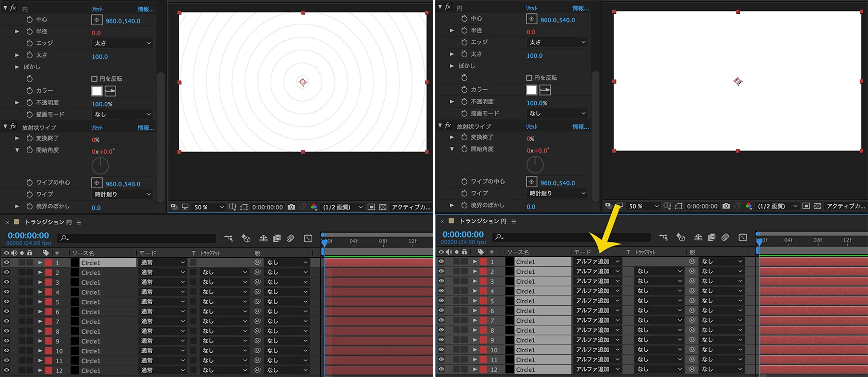Open ワイプ dropdown 時計回り in left window

(122, 194)
